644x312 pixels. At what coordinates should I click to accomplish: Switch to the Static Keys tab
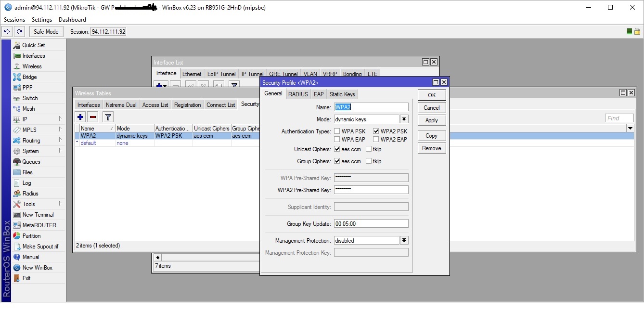[342, 94]
